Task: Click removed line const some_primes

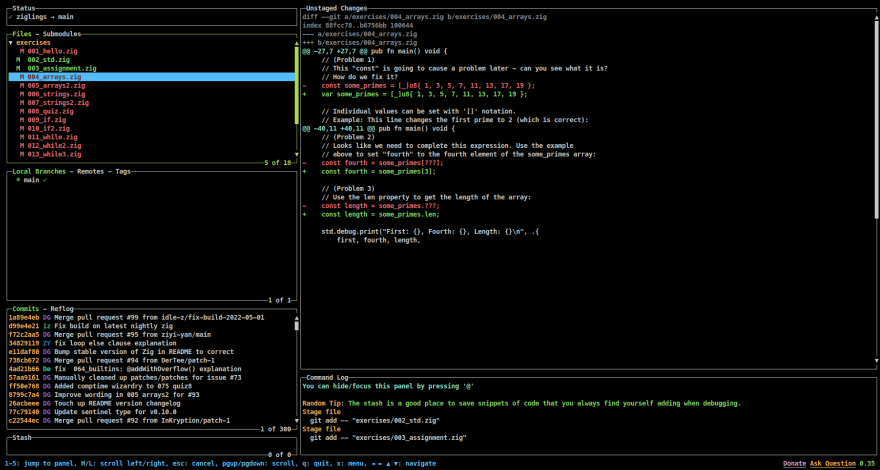Action: pyautogui.click(x=419, y=85)
